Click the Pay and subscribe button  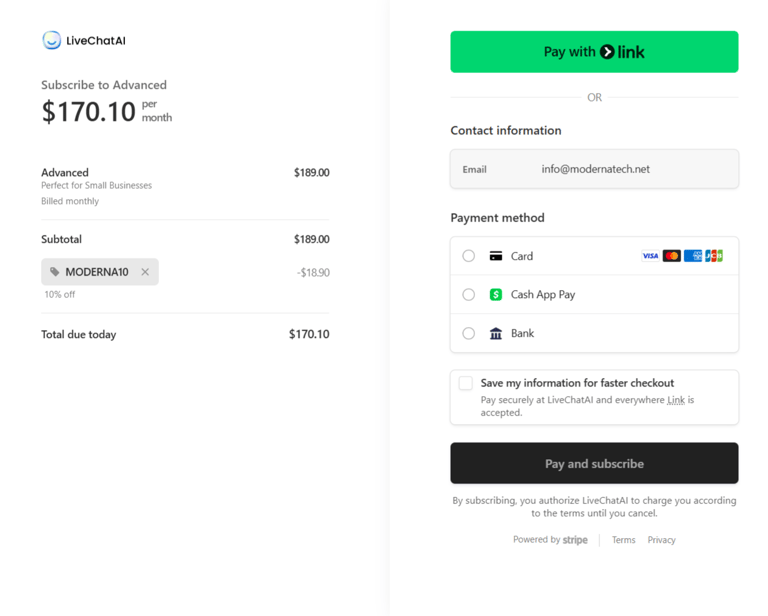pos(594,464)
